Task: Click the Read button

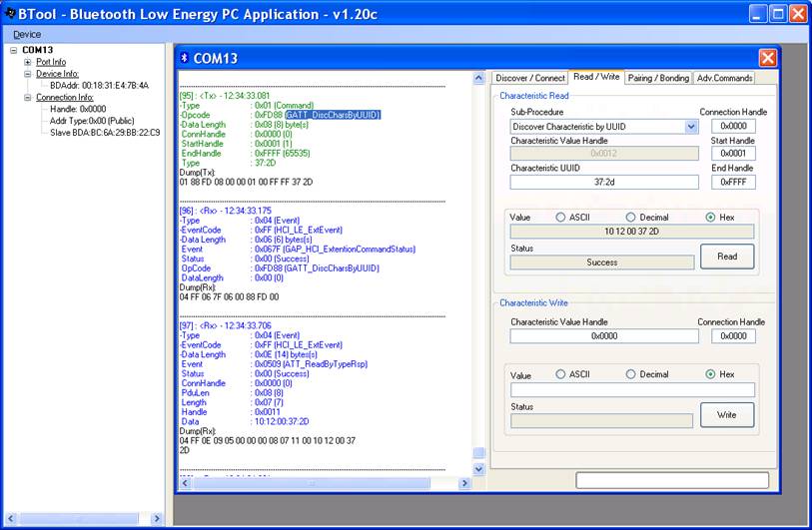Action: (727, 257)
